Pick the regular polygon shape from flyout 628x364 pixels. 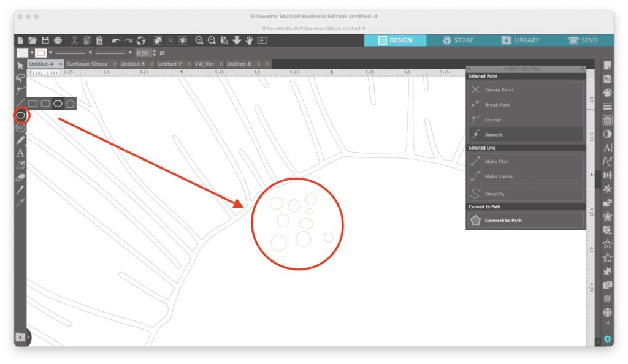pos(71,104)
